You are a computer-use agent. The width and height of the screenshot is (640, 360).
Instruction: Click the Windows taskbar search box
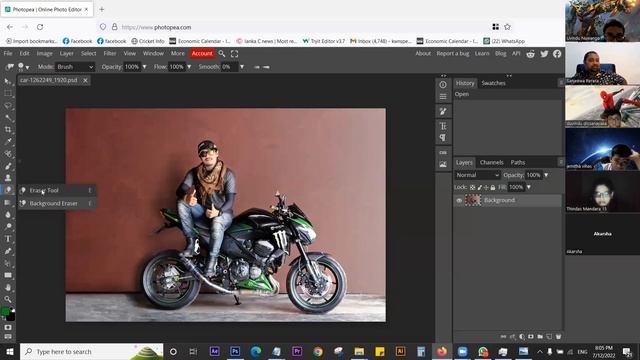click(91, 351)
